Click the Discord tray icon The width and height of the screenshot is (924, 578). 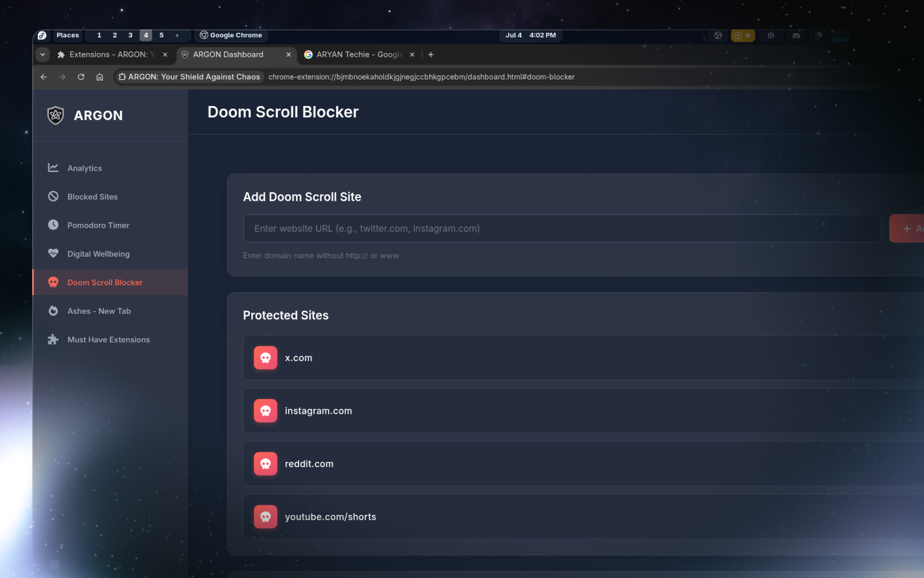(x=796, y=35)
